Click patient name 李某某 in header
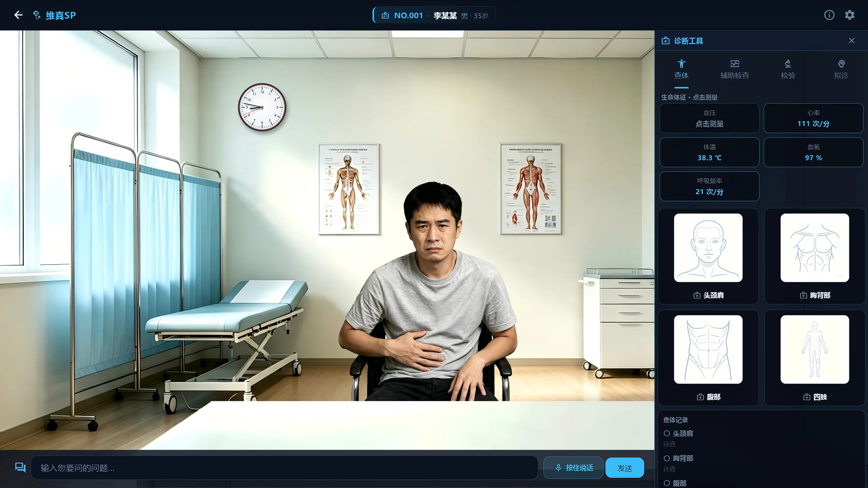 pyautogui.click(x=445, y=16)
